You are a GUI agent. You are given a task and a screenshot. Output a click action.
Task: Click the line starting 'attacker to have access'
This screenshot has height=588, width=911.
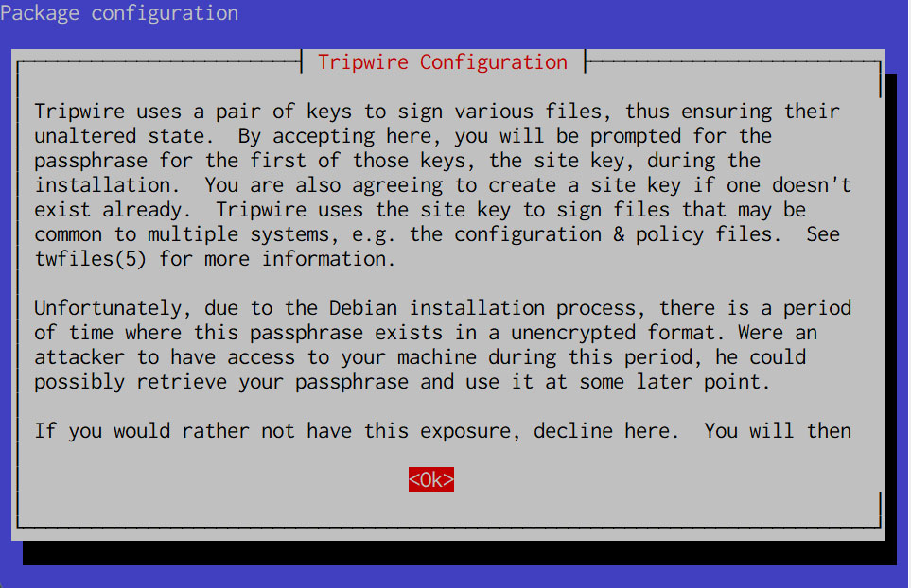pyautogui.click(x=420, y=357)
